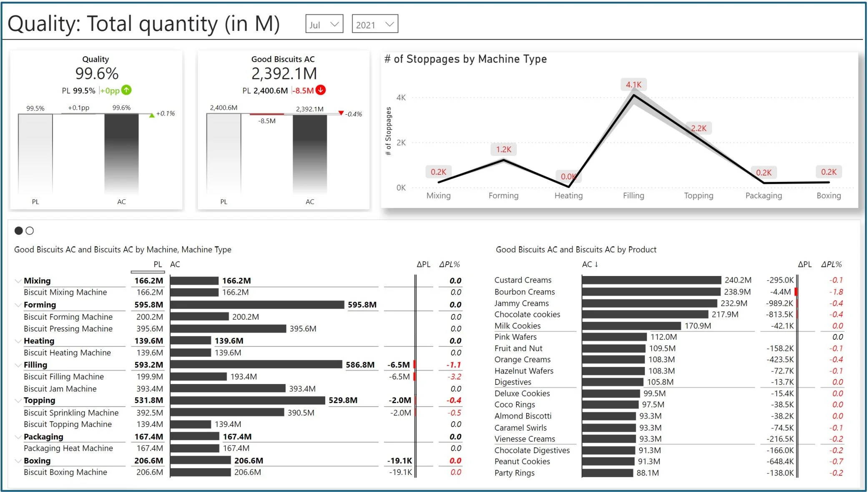This screenshot has height=492, width=868.
Task: Click the Forming 595.8M AC bar
Action: pos(257,305)
